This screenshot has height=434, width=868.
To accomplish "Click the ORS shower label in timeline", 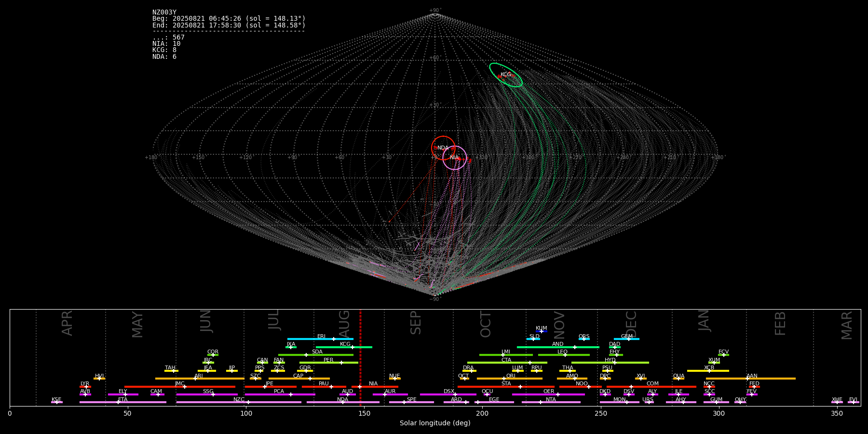I will [x=584, y=337].
